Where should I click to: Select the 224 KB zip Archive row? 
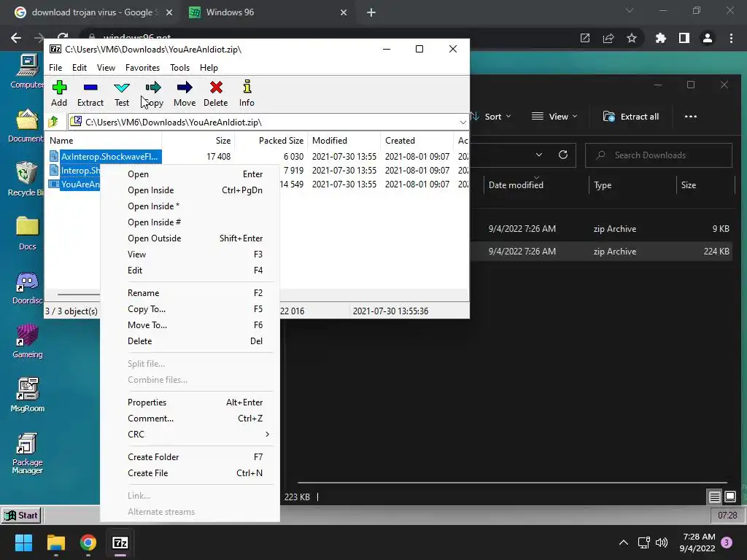coord(601,252)
